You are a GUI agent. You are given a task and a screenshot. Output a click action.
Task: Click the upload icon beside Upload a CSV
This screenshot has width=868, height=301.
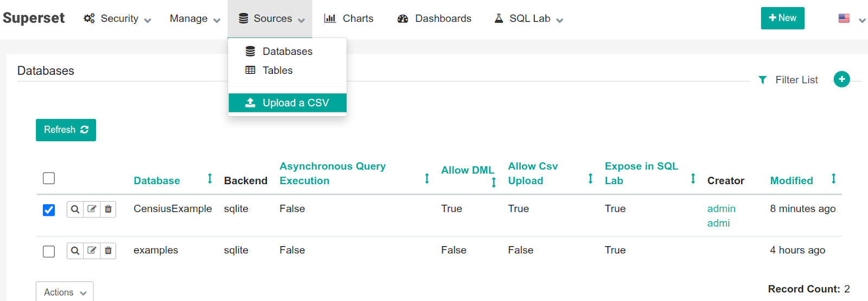pos(250,103)
